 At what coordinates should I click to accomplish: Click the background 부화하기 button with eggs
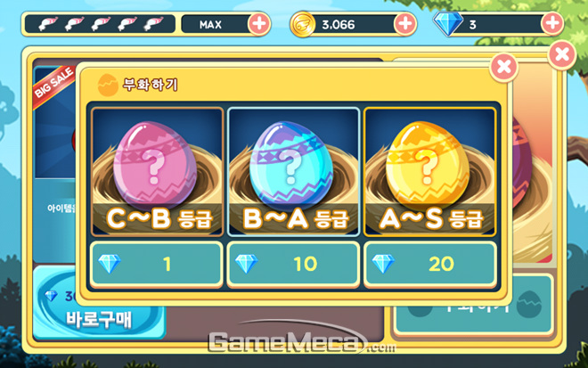pyautogui.click(x=473, y=306)
